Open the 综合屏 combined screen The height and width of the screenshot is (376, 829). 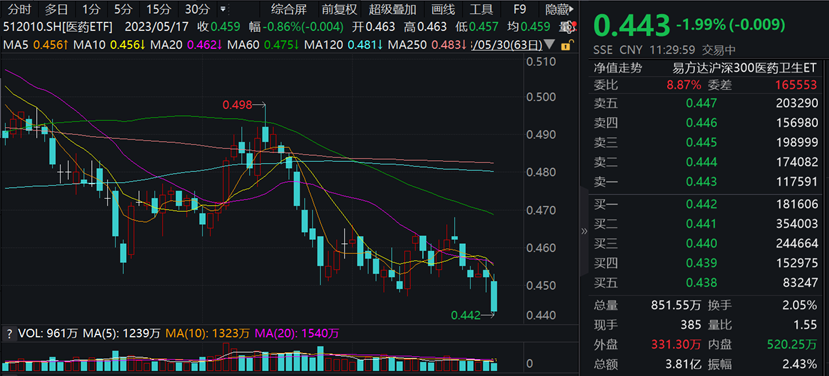tap(288, 9)
